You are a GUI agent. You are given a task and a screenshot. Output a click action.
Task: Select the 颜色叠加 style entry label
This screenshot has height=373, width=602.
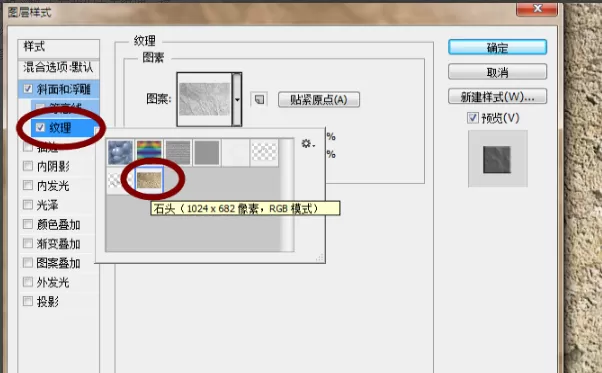point(58,224)
